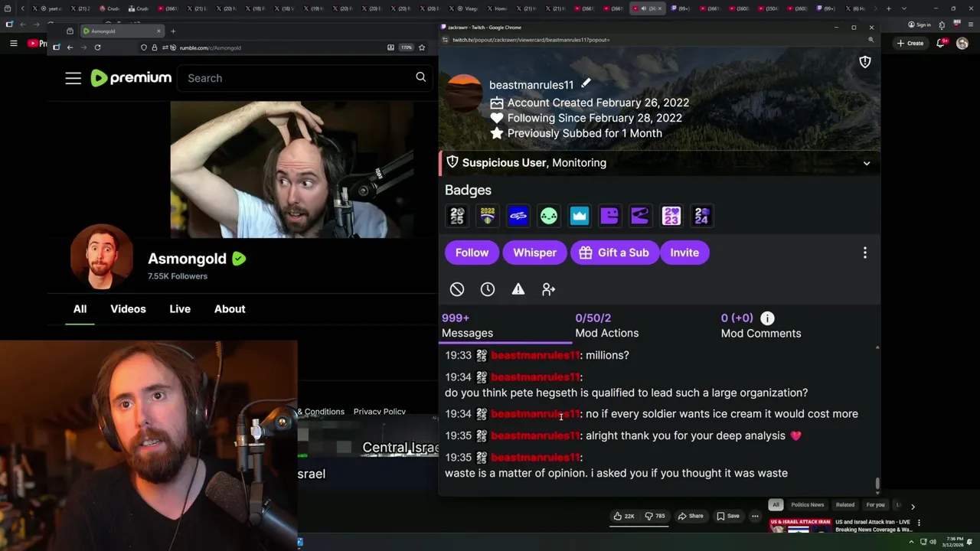Viewport: 980px width, 551px height.
Task: Click the blue planet badge
Action: 518,217
